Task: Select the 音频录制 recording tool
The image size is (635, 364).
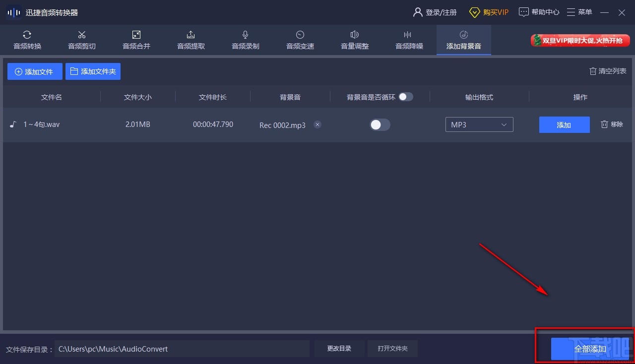Action: [245, 40]
